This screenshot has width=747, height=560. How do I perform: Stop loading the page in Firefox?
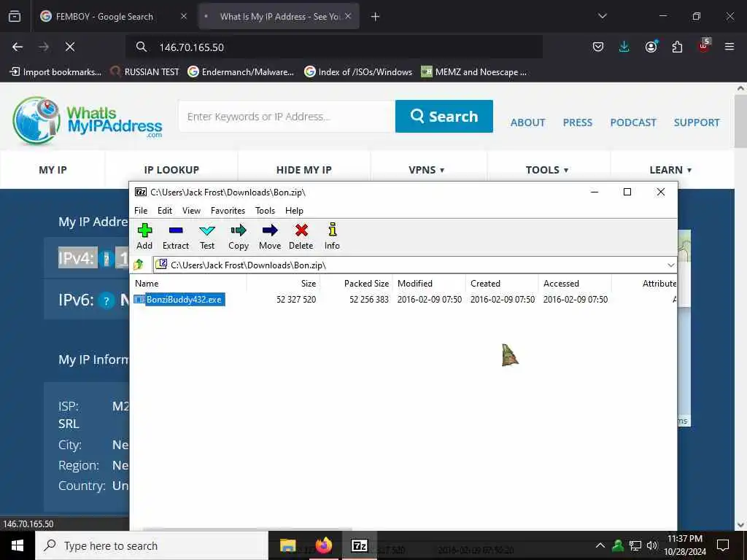(69, 47)
